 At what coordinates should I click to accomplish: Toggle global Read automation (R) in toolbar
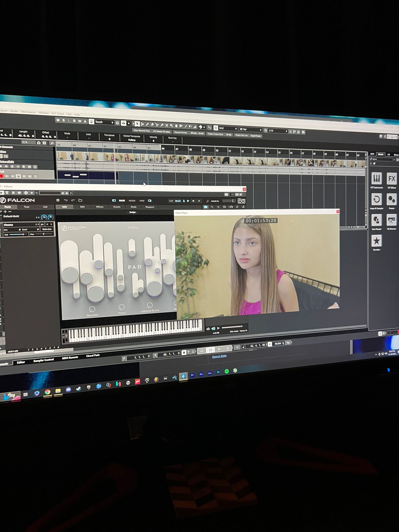point(74,121)
